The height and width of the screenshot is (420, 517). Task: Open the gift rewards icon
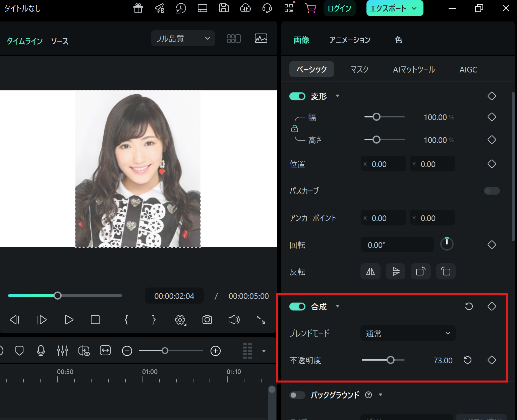pyautogui.click(x=138, y=8)
